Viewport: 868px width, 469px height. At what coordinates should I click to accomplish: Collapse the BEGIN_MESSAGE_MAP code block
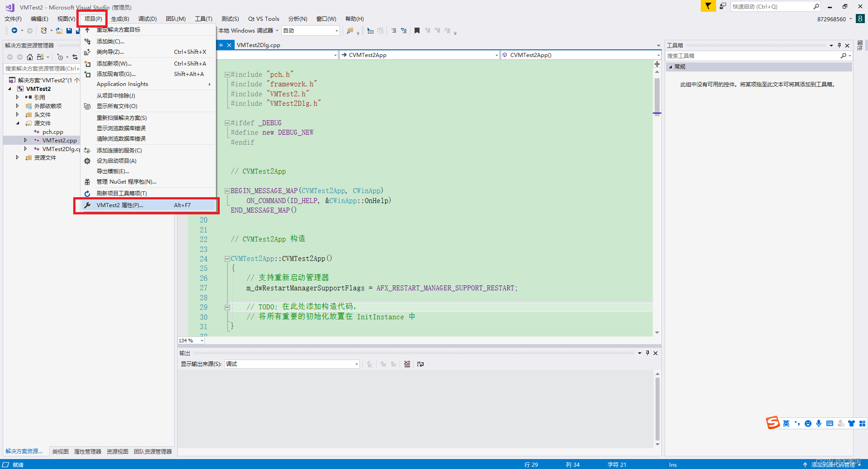[x=227, y=191]
